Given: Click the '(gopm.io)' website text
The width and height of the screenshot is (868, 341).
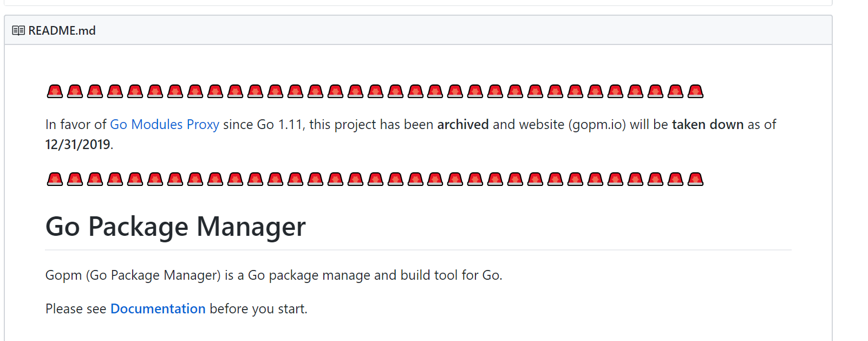Looking at the screenshot, I should click(x=597, y=125).
